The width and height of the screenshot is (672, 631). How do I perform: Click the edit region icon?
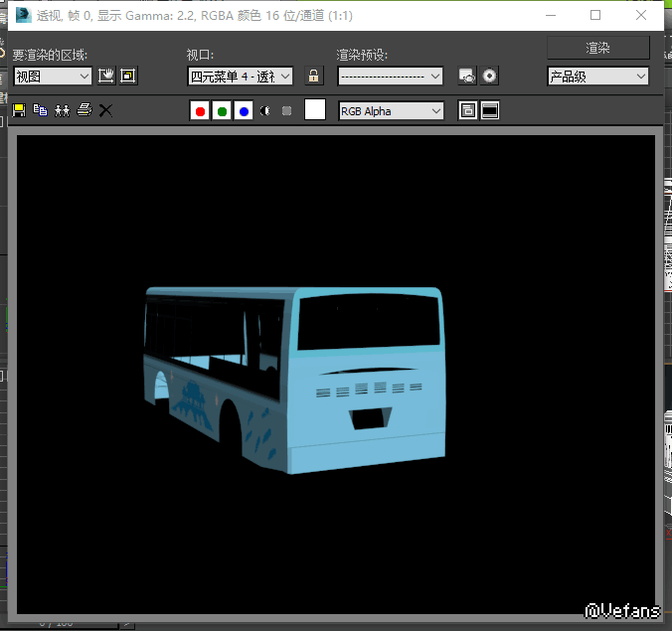tap(106, 77)
